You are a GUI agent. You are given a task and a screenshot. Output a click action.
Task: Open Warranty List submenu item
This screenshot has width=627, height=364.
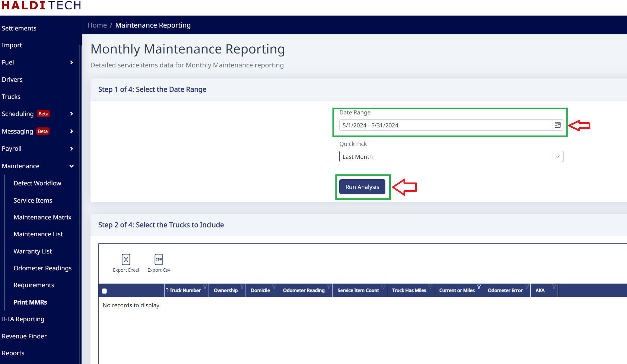33,251
